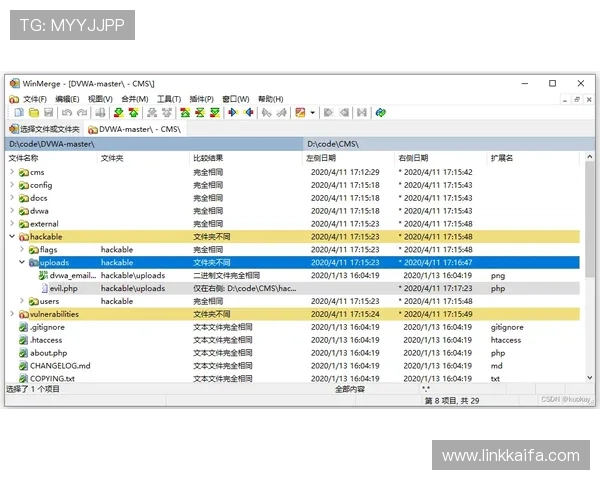Screen dimensions: 600x480
Task: Click the file list scrollbar down arrow
Action: point(590,378)
